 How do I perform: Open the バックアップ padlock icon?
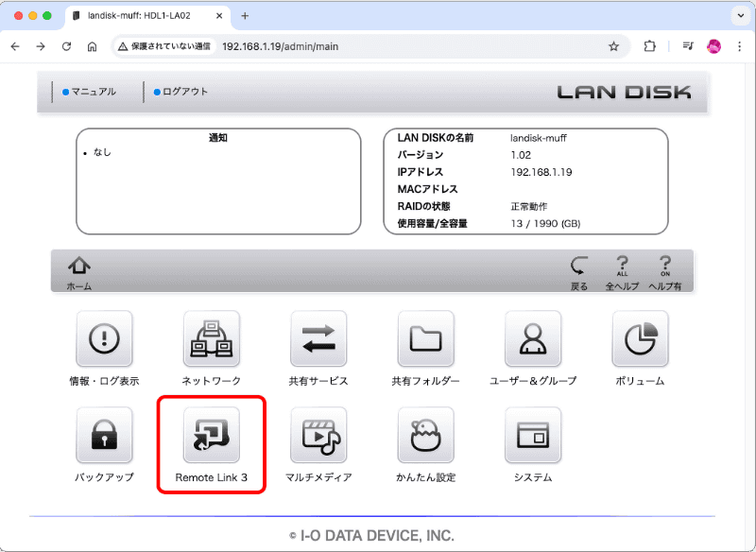(104, 436)
